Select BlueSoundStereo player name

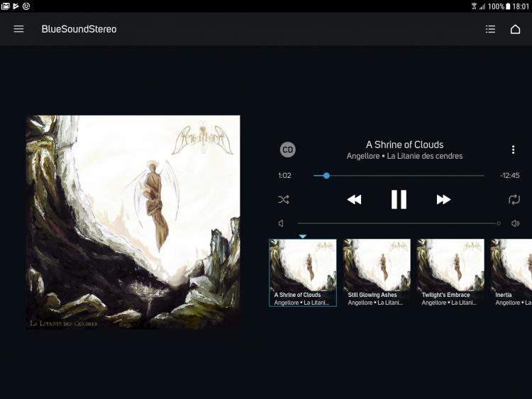point(79,29)
